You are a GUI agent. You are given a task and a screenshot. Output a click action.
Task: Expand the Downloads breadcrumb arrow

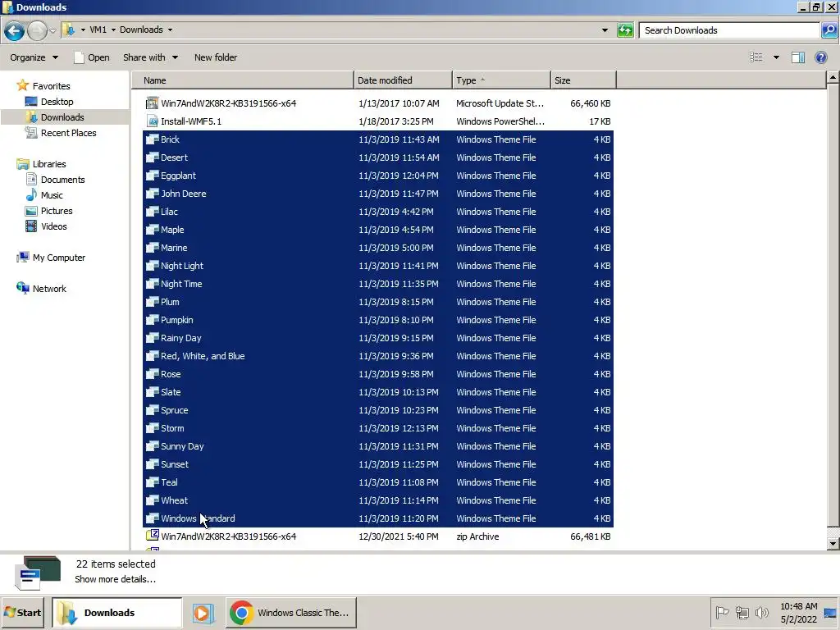pos(170,30)
